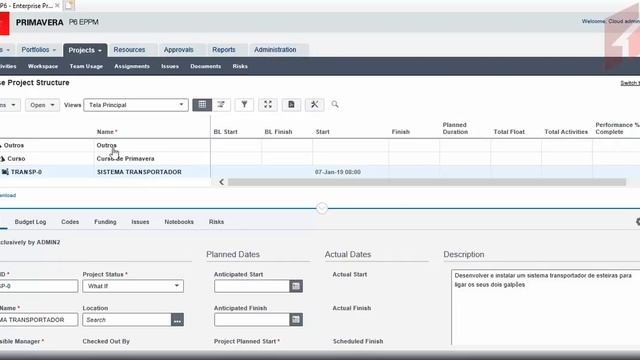Click the Finish column header
This screenshot has height=360, width=640.
coord(400,132)
